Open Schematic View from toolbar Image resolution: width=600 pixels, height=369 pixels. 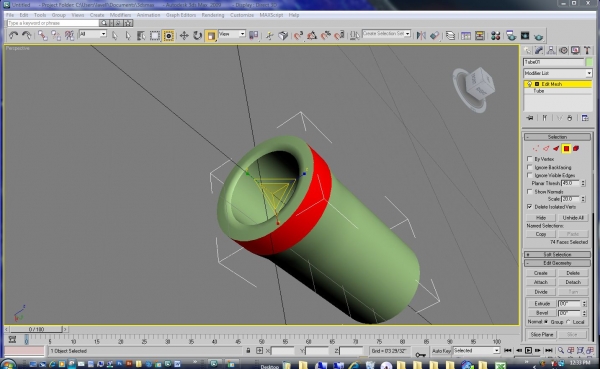click(x=480, y=36)
